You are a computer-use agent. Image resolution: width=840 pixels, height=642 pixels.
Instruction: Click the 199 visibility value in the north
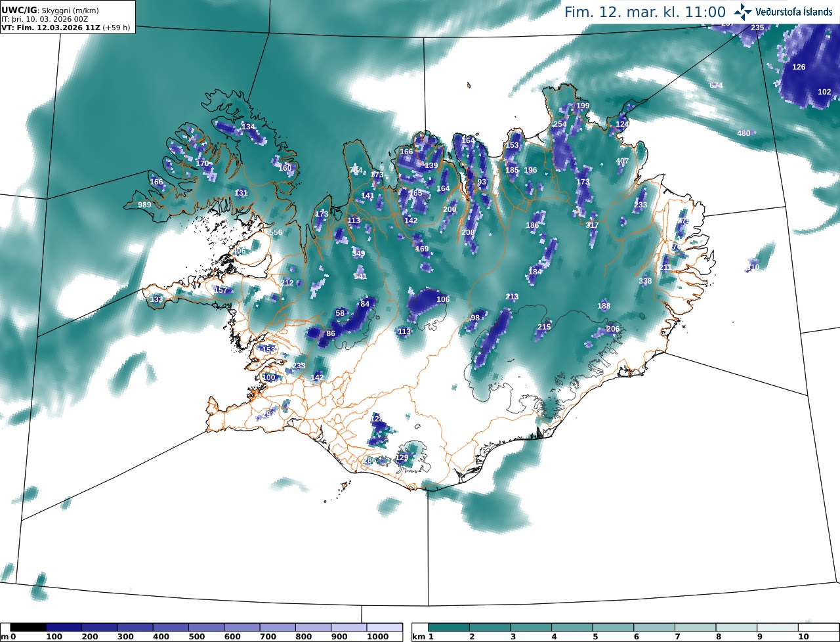[583, 106]
